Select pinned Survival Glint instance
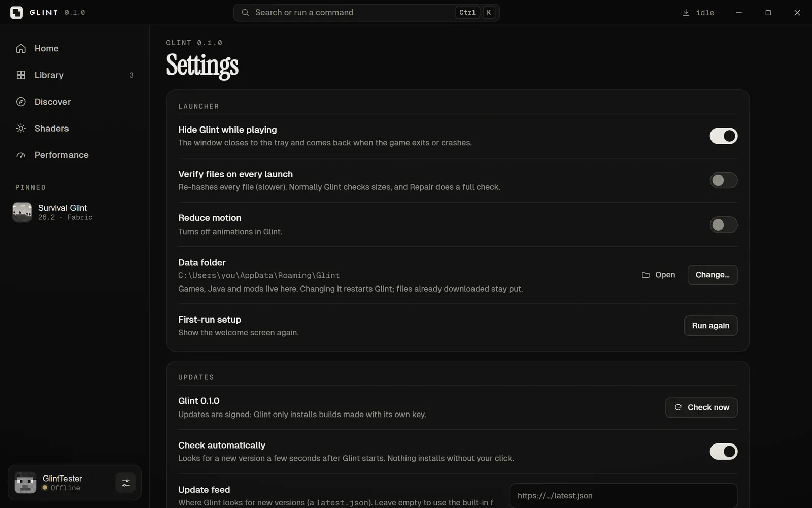Screen dimensions: 812x508 75,212
